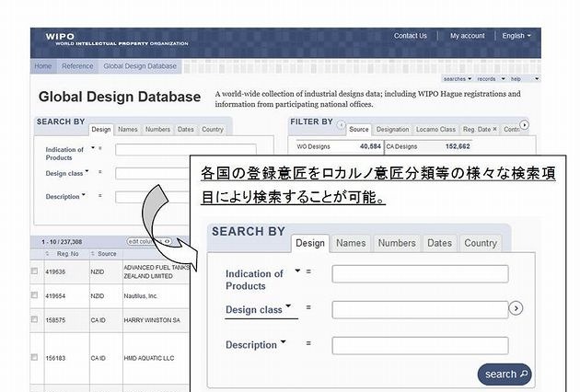580x392 pixels.
Task: Open the My account link
Action: point(467,36)
